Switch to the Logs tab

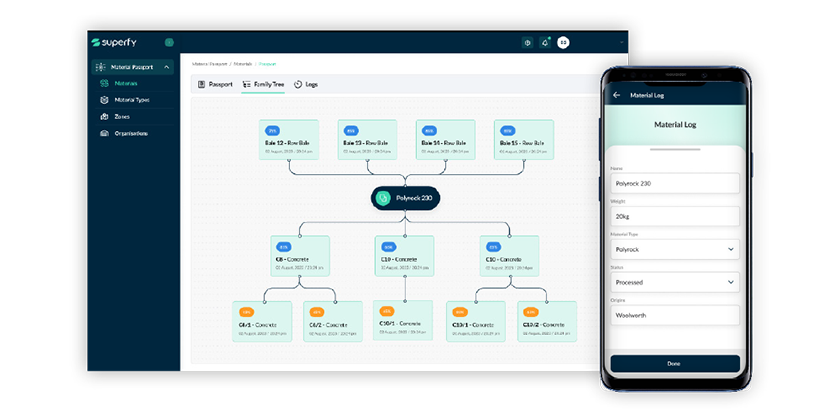[x=304, y=84]
